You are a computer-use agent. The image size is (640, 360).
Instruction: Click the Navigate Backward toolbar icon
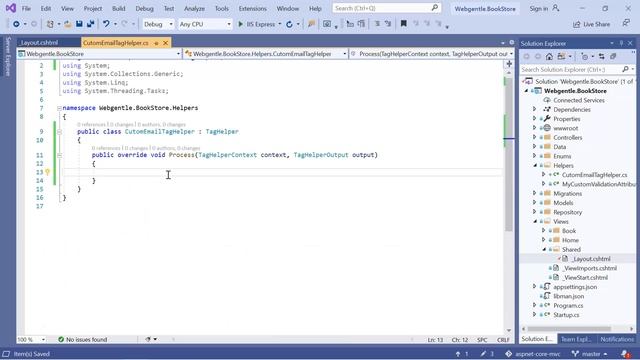pos(16,24)
